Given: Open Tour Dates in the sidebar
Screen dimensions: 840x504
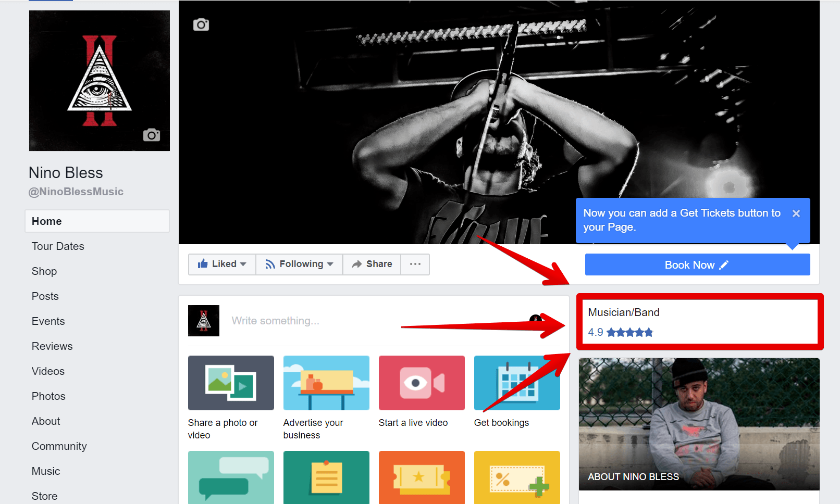Looking at the screenshot, I should (x=58, y=246).
